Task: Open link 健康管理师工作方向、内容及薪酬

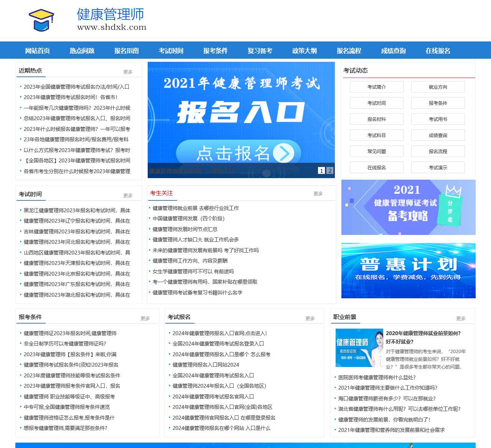Action: [x=190, y=261]
